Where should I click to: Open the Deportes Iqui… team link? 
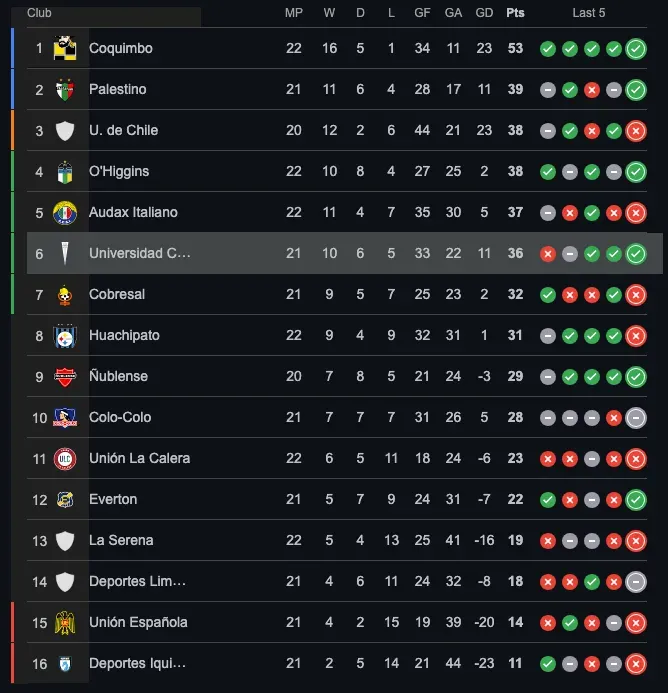tap(137, 663)
